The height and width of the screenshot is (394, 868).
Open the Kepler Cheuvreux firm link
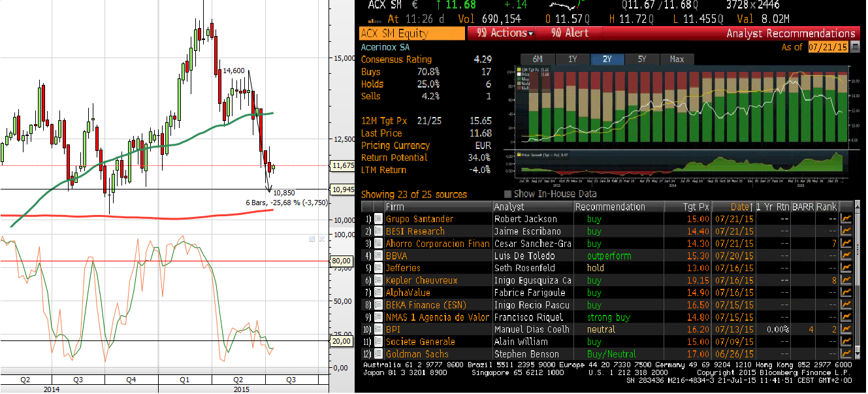coord(421,280)
